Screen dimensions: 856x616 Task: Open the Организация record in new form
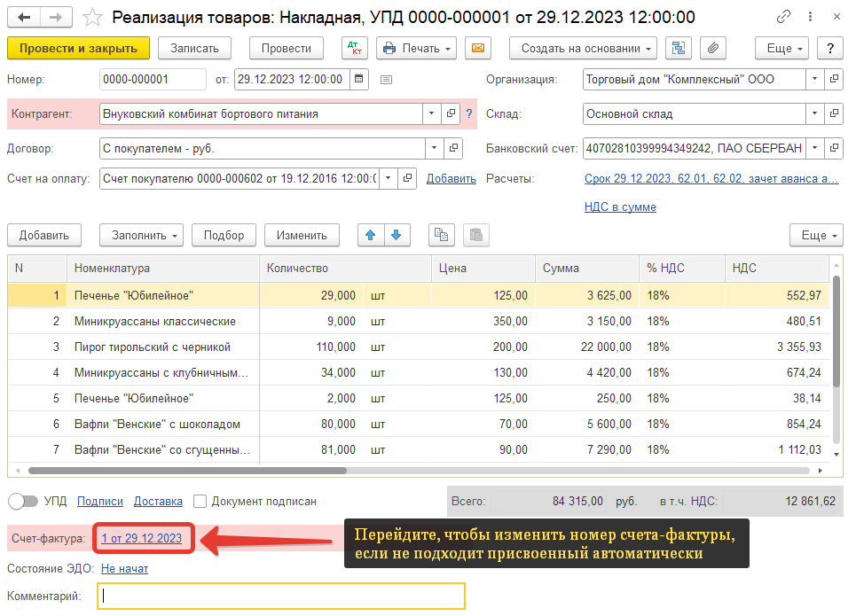tap(834, 79)
